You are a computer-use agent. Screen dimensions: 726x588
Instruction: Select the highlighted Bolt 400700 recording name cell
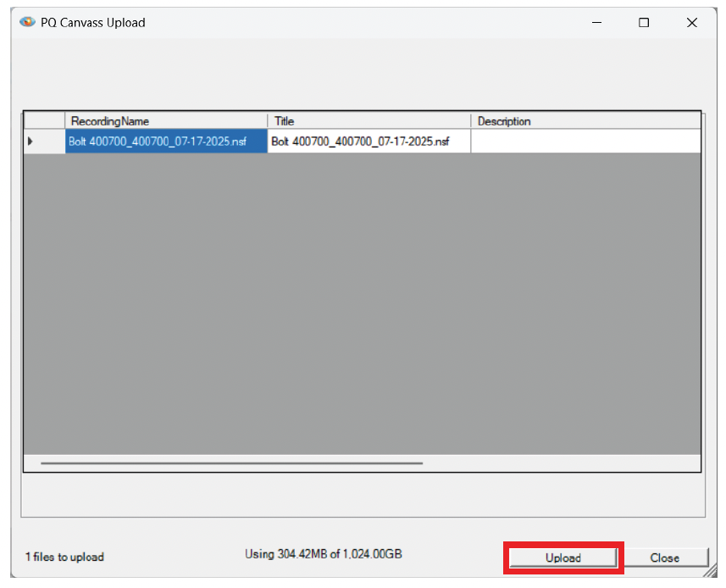click(166, 141)
